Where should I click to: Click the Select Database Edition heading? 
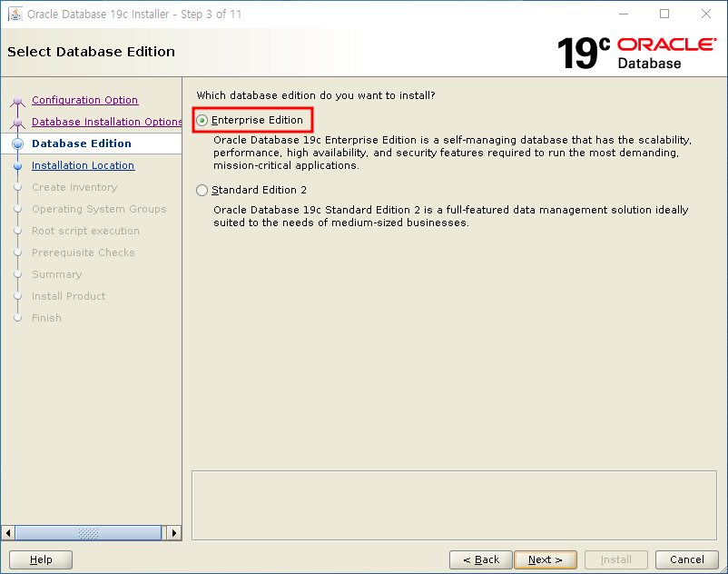(91, 52)
